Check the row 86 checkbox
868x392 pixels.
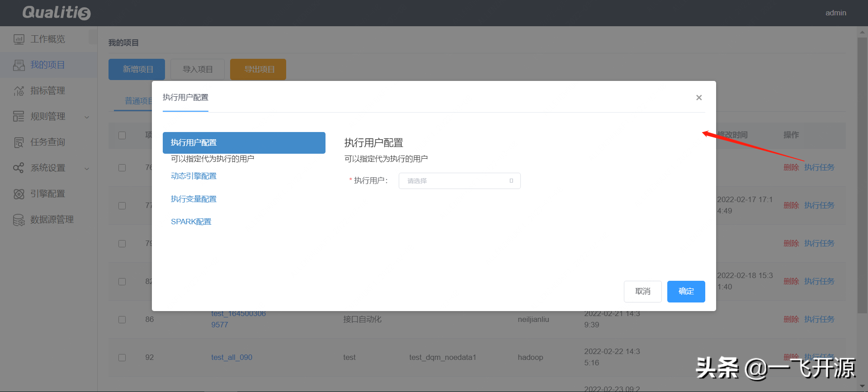(122, 320)
